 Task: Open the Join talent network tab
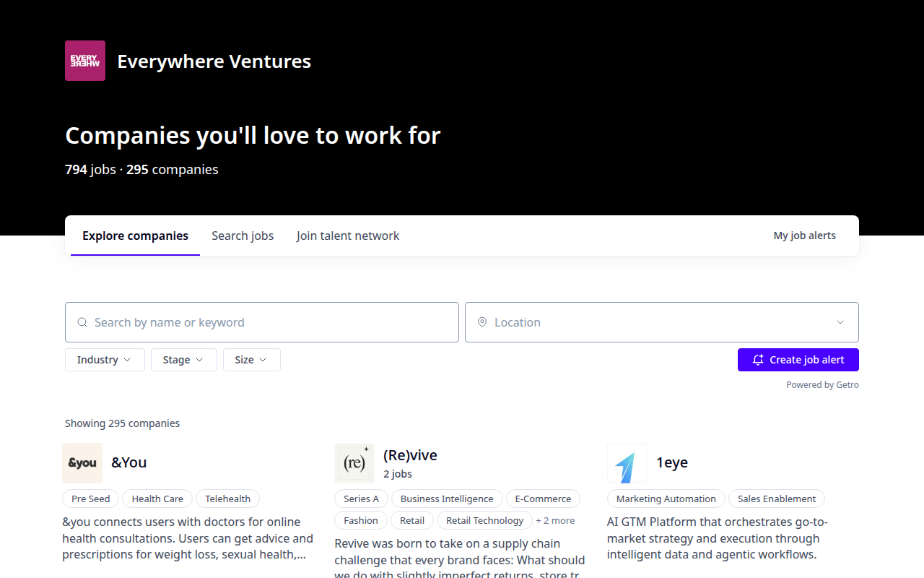[348, 236]
